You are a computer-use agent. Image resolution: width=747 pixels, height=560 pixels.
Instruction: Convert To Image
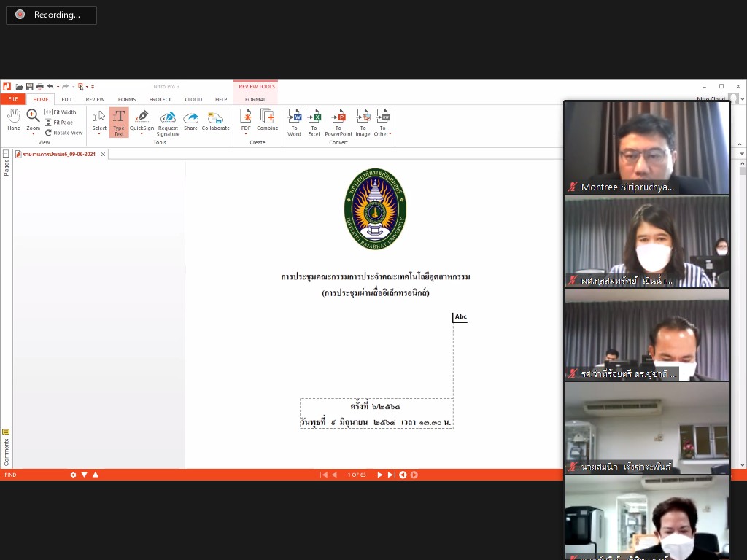[x=363, y=122]
